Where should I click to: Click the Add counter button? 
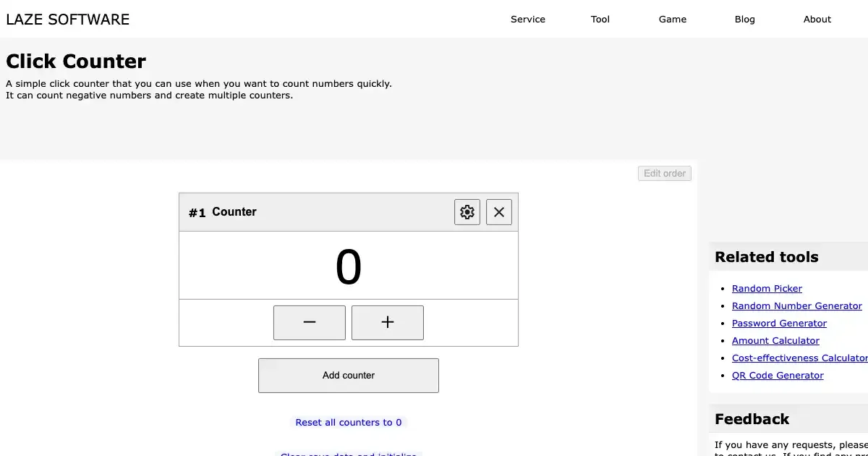349,376
